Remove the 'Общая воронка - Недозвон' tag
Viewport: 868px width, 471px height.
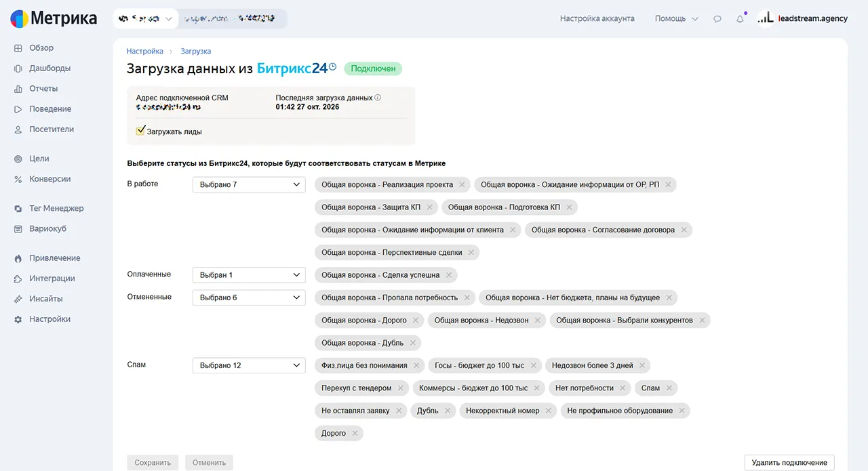pos(538,321)
